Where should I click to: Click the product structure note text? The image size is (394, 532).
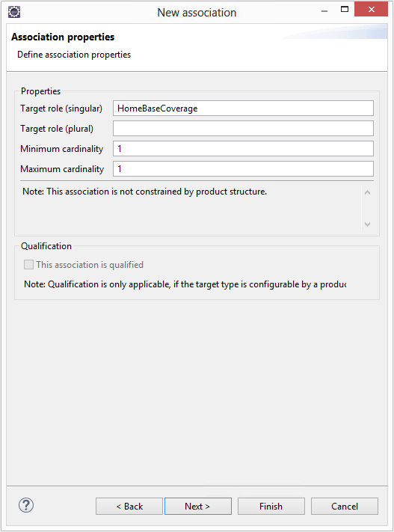(145, 192)
